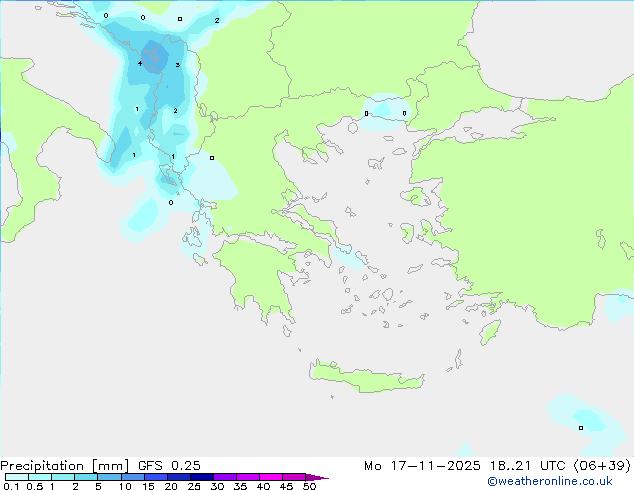The image size is (634, 490).
Task: Click the legend label '10'
Action: coord(125,486)
